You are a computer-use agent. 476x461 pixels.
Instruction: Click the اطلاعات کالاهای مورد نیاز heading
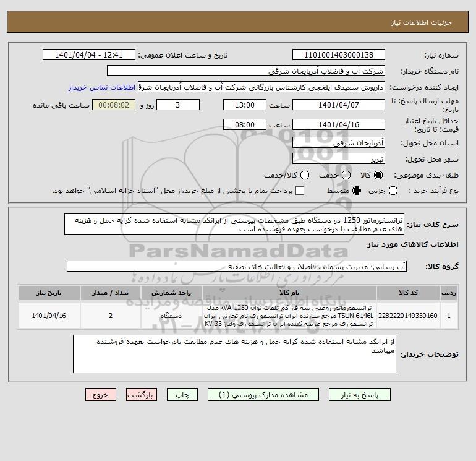click(x=412, y=244)
